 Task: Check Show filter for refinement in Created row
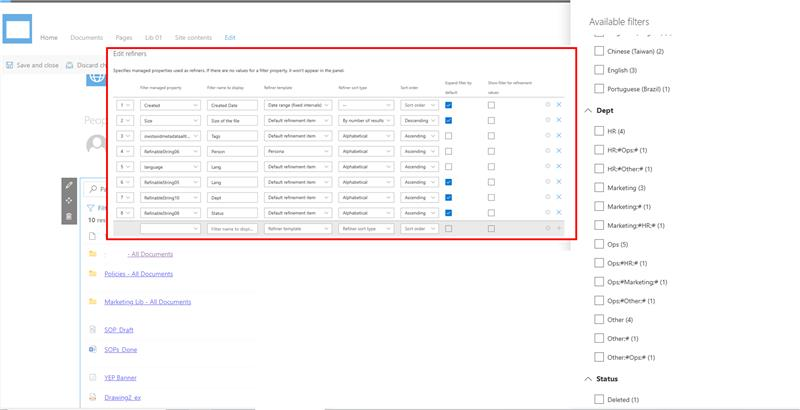pyautogui.click(x=491, y=105)
